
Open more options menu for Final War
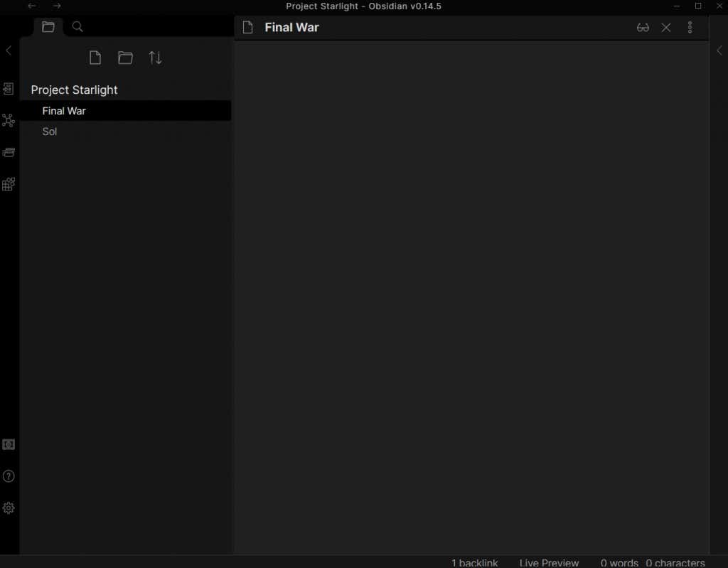click(690, 28)
